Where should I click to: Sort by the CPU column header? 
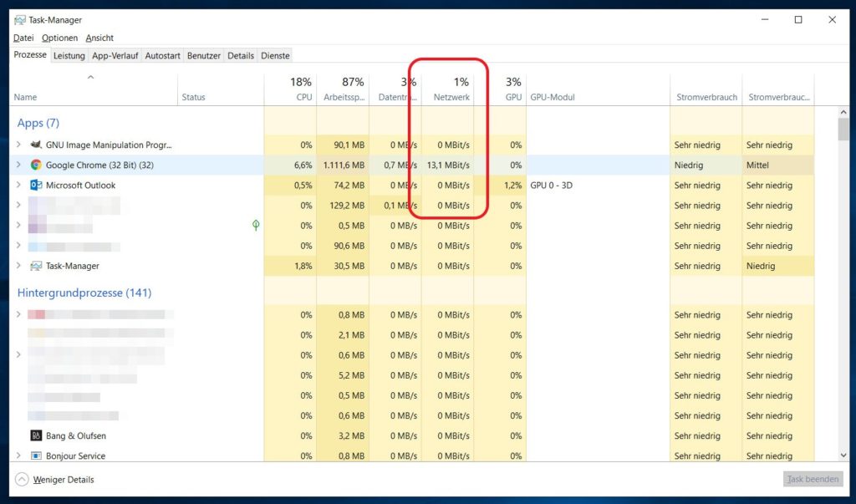(290, 89)
